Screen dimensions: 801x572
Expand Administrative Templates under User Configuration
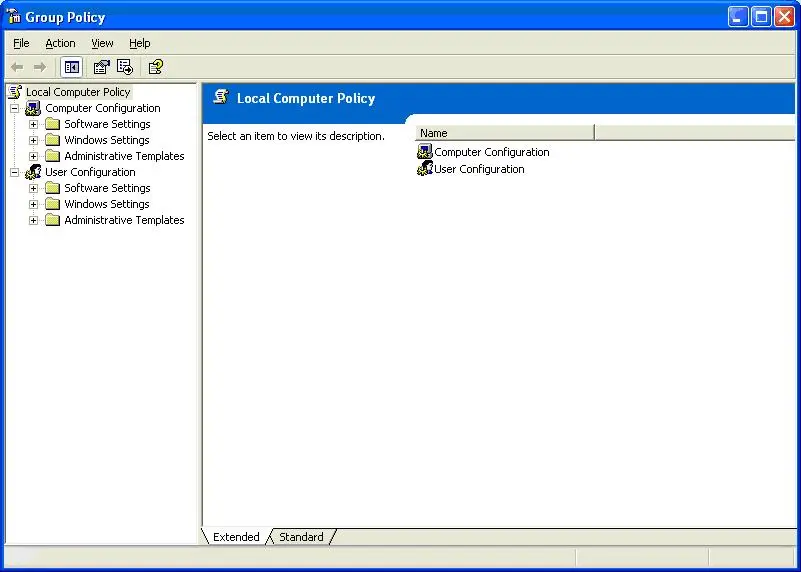[33, 220]
